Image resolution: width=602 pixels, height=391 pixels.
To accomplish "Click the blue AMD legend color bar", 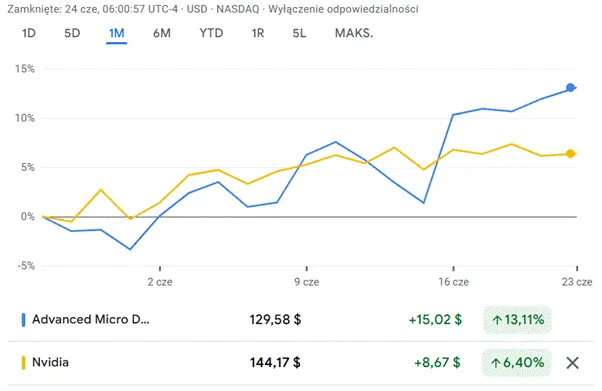I will (x=23, y=320).
